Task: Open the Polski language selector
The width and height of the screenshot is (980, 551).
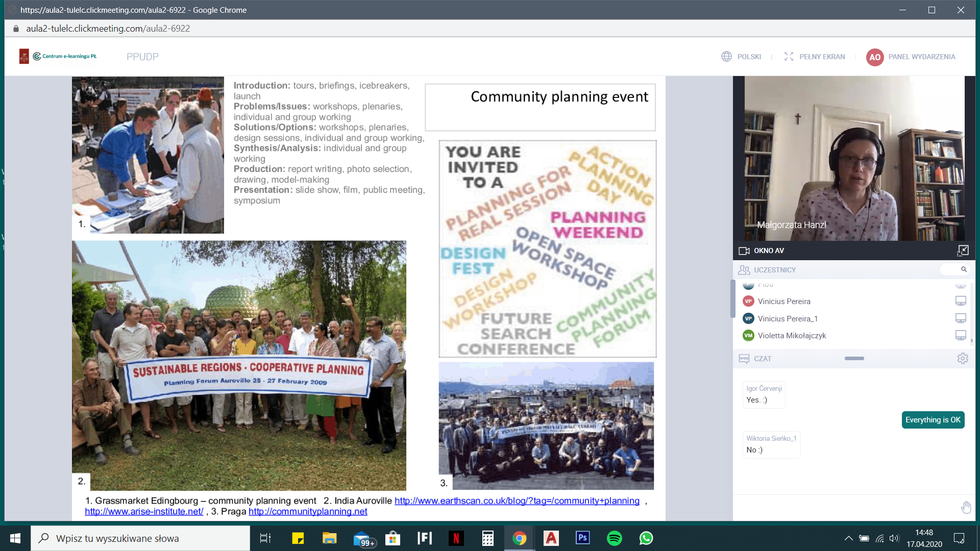Action: [749, 57]
